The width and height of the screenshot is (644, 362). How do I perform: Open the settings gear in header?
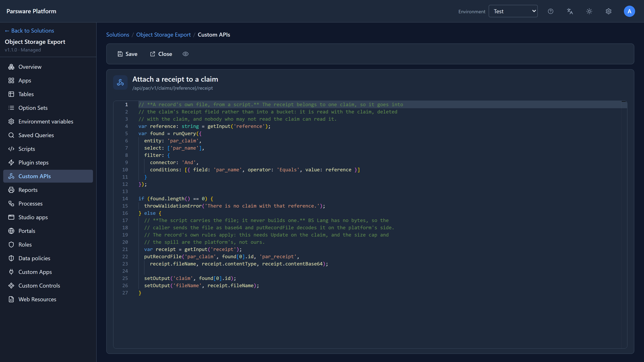(609, 11)
